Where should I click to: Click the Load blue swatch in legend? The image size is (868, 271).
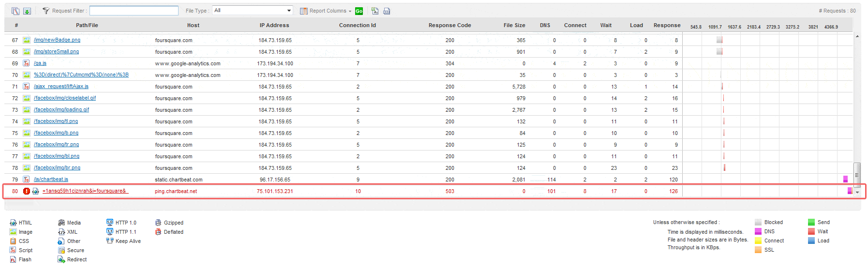click(x=811, y=241)
